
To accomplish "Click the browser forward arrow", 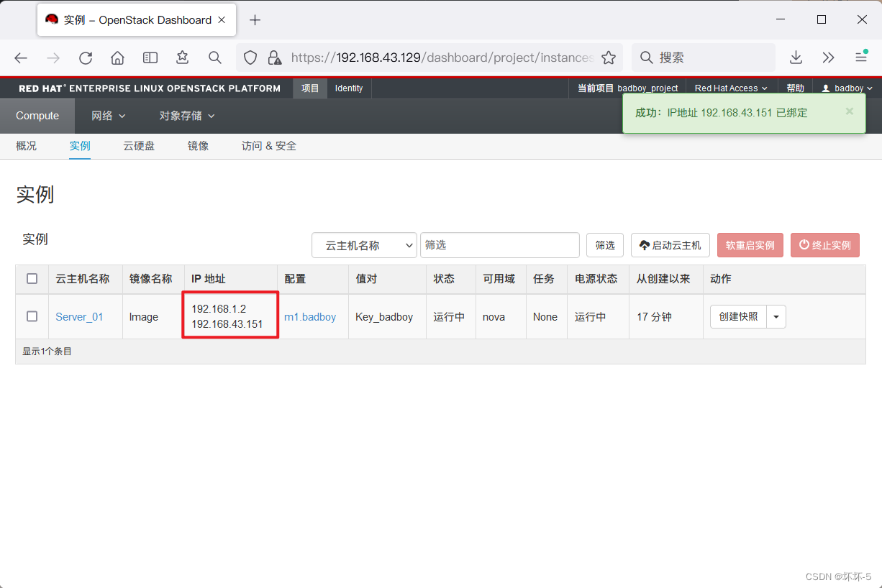I will tap(53, 58).
